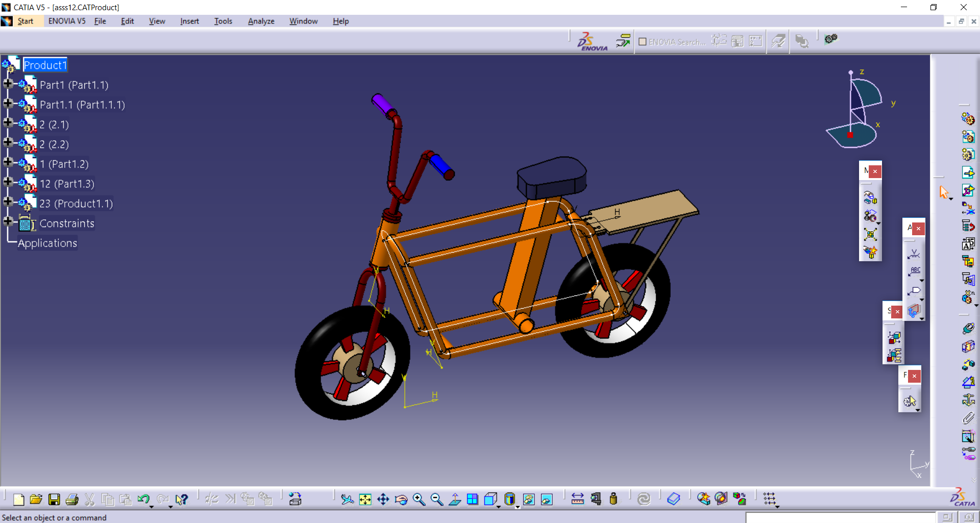Click the Zoom Out magnifier
This screenshot has height=523, width=980.
coord(436,499)
